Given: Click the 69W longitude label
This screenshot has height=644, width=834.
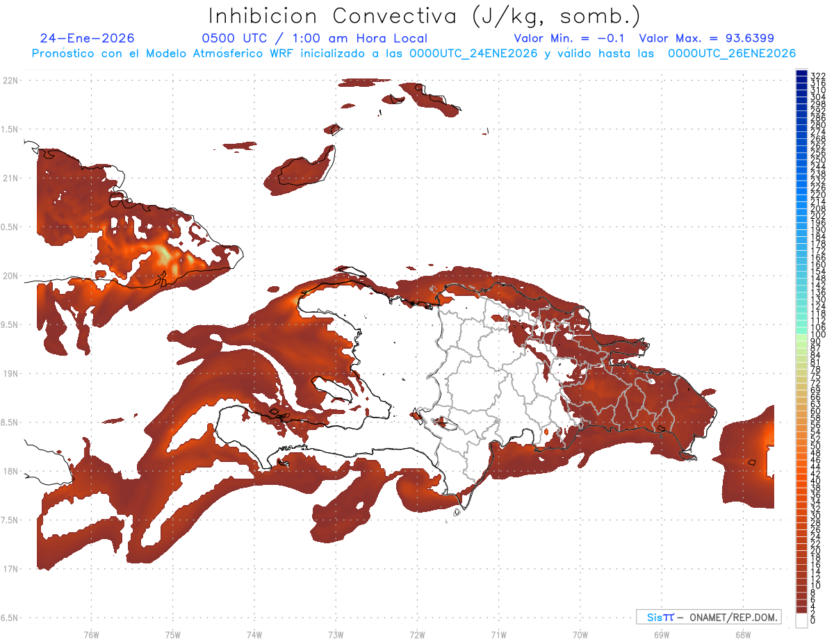Looking at the screenshot, I should 662,634.
